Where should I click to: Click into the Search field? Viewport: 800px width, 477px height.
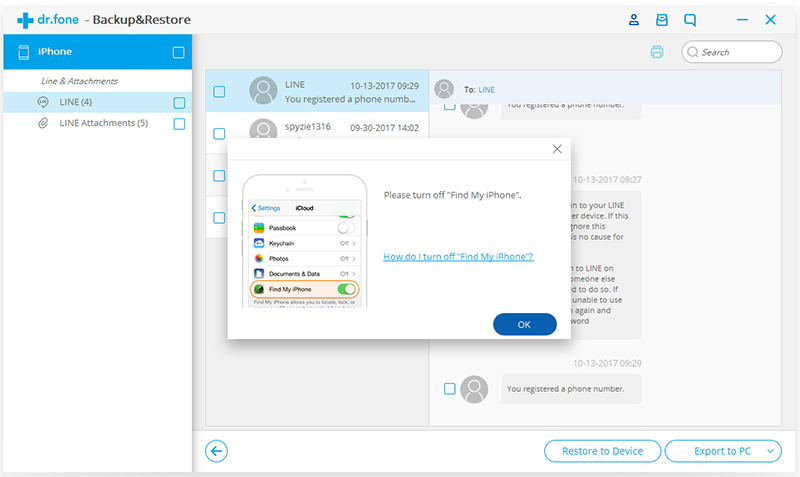point(732,52)
